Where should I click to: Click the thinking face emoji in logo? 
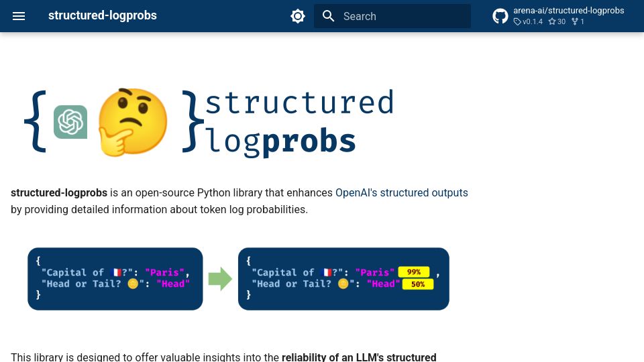pos(133,122)
